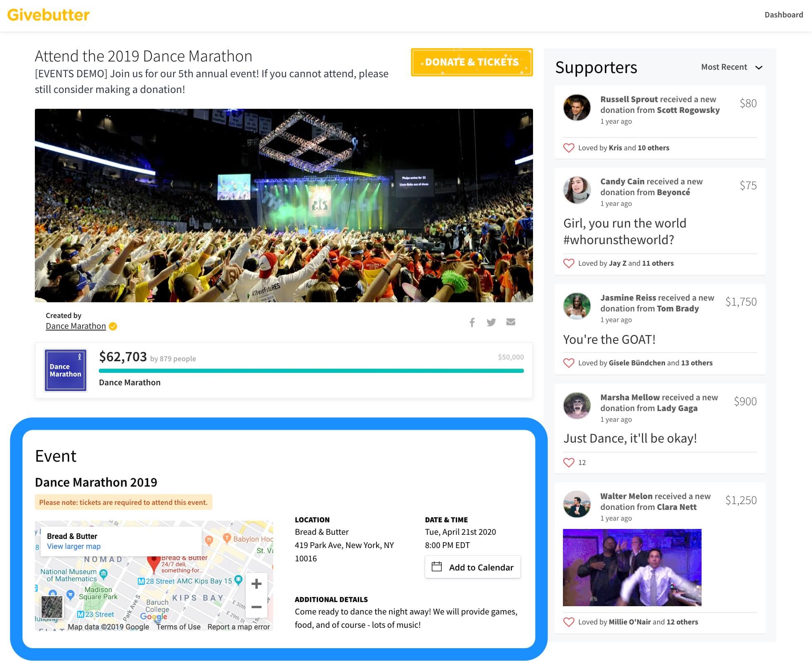Click the fundraising progress bar

click(311, 371)
